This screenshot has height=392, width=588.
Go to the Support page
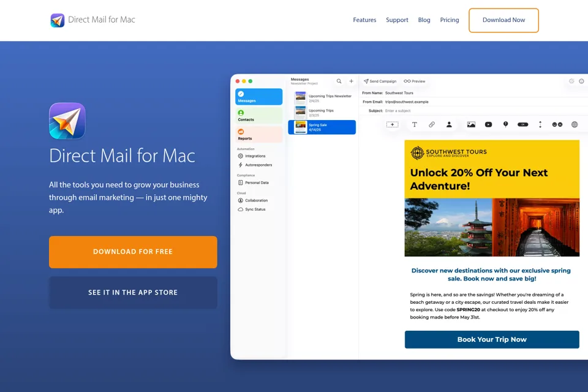(x=397, y=20)
